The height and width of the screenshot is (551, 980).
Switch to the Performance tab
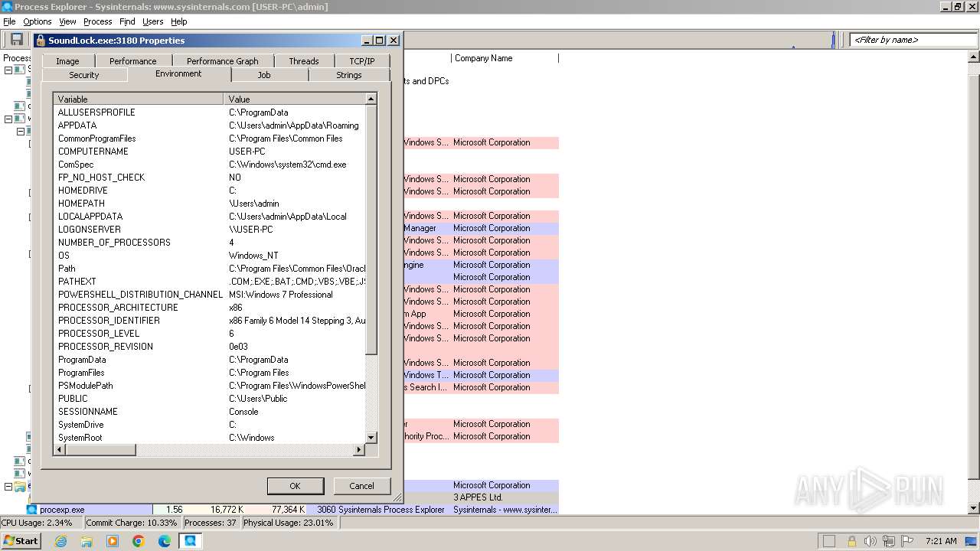coord(132,61)
